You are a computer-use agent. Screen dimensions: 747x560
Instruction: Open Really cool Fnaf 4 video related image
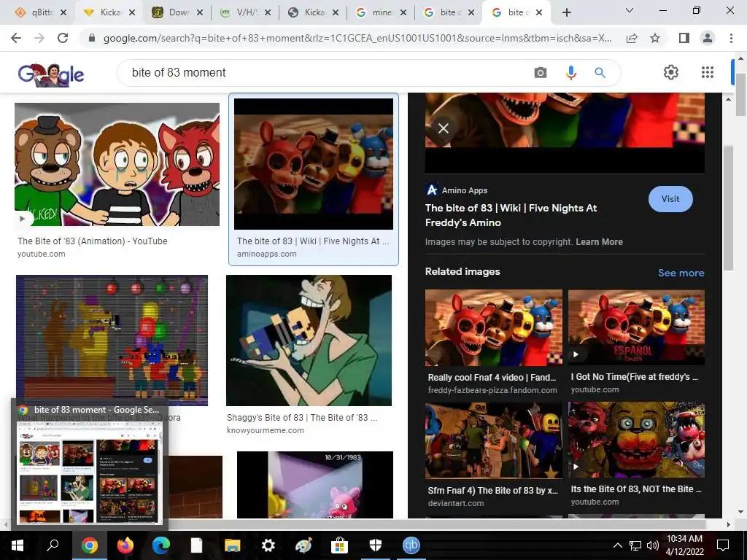click(x=494, y=327)
